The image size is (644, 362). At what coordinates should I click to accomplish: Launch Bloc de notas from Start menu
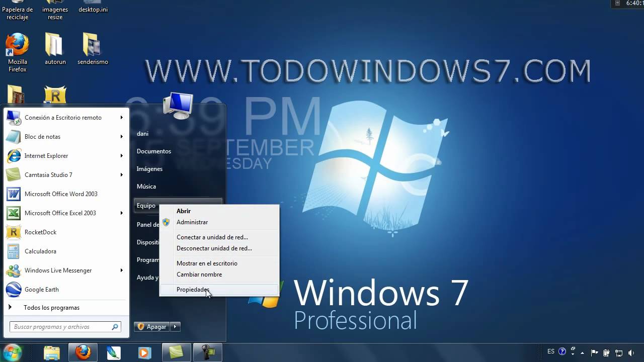click(65, 137)
